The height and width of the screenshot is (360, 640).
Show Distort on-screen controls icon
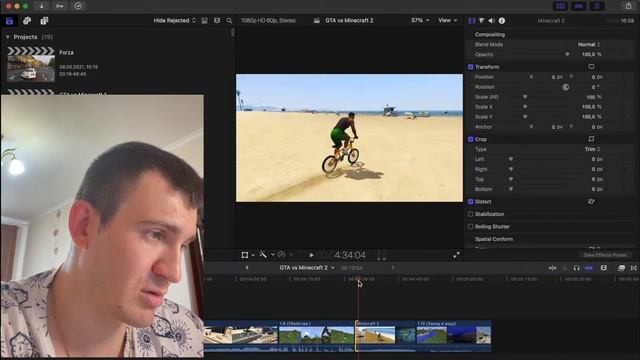[591, 201]
